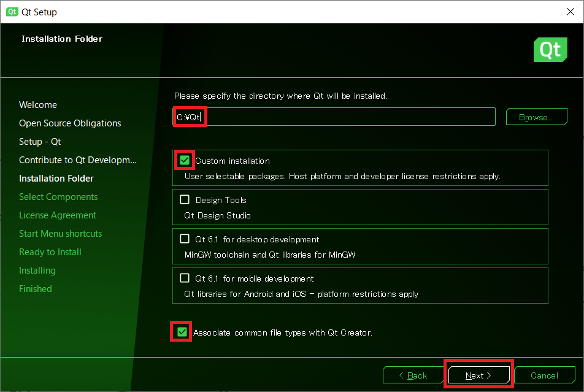The height and width of the screenshot is (392, 584).
Task: Cancel the Qt installation
Action: 545,375
